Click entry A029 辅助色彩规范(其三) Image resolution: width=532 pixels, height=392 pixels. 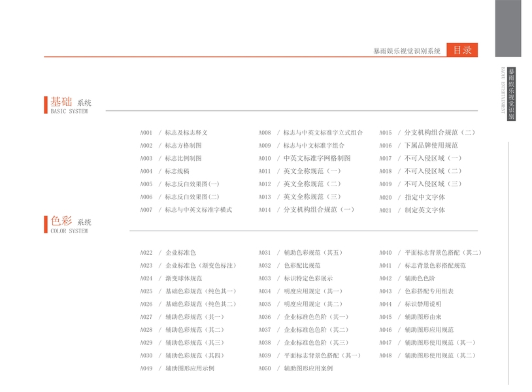click(182, 343)
